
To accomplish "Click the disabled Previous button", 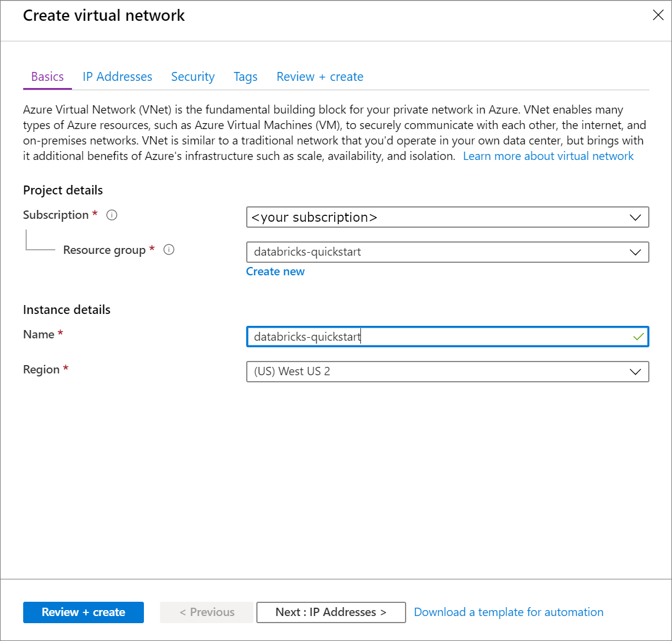I will tap(206, 612).
